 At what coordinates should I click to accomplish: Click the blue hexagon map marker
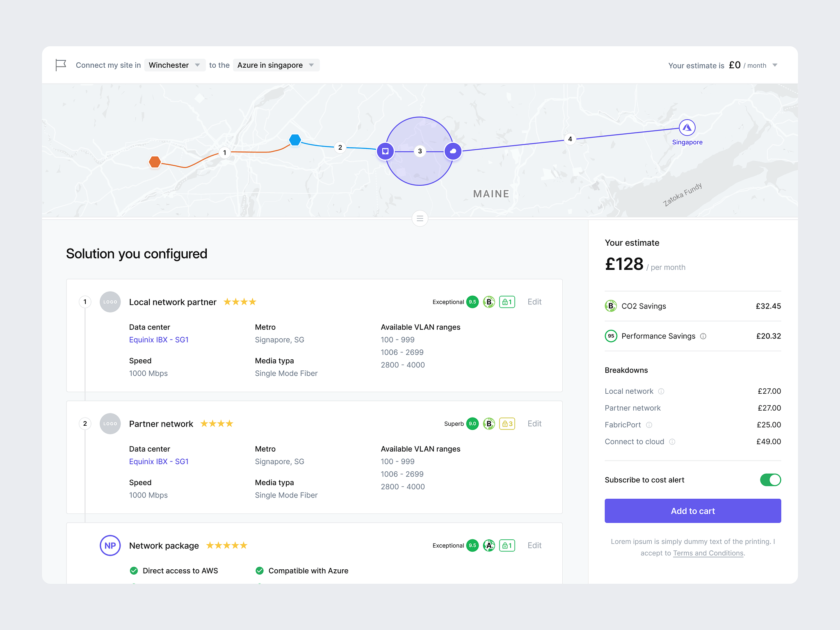click(x=295, y=140)
